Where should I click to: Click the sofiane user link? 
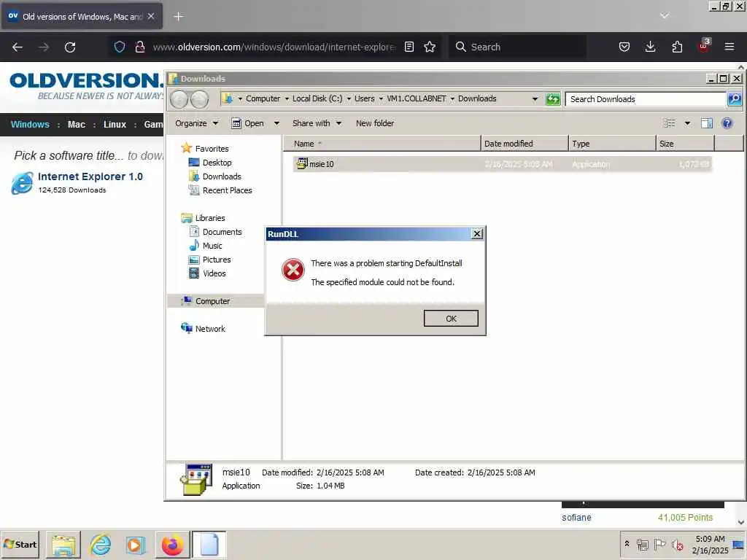point(576,517)
